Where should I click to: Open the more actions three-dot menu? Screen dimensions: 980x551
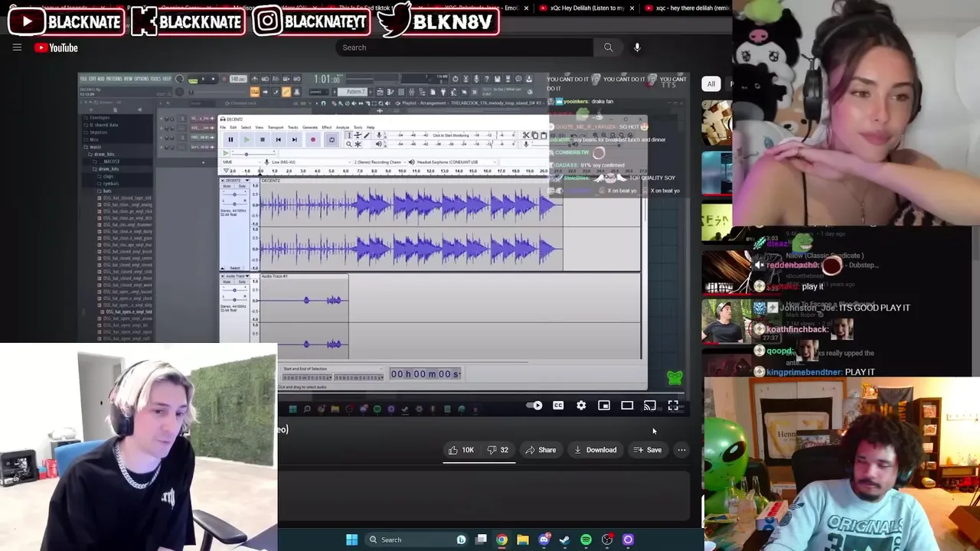(681, 450)
